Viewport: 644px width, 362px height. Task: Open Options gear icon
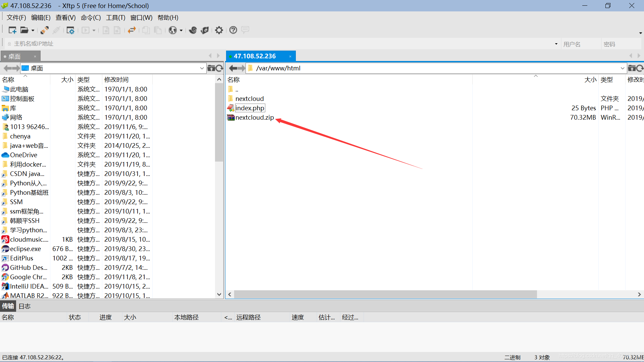(x=219, y=30)
